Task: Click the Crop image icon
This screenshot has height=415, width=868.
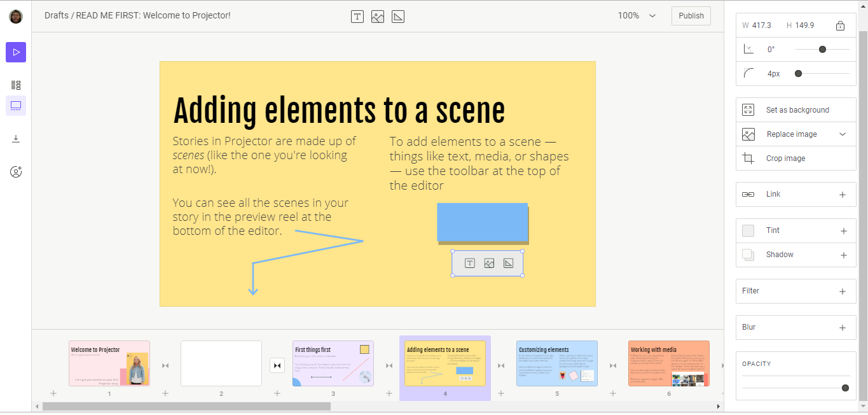Action: (x=748, y=158)
